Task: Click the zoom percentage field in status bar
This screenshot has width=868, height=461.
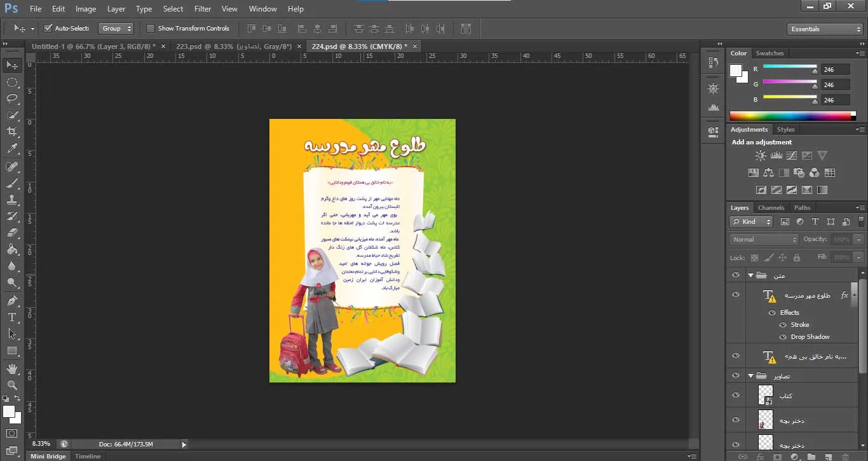Action: pyautogui.click(x=42, y=444)
